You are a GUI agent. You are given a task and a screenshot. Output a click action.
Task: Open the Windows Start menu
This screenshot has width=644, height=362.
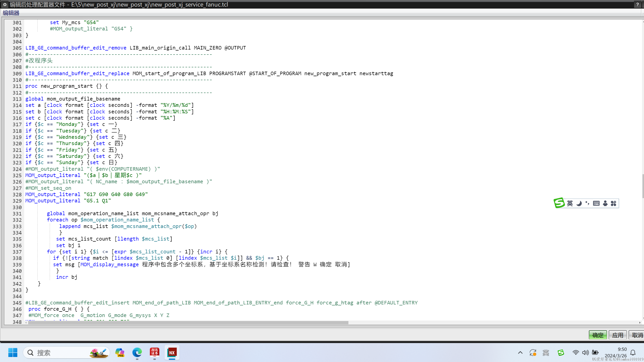point(13,353)
